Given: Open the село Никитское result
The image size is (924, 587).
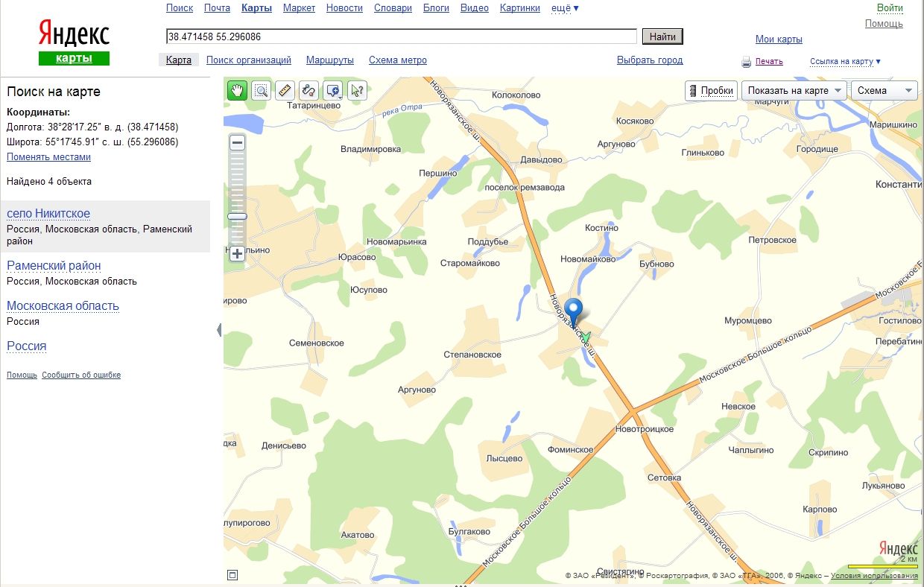Looking at the screenshot, I should (48, 214).
